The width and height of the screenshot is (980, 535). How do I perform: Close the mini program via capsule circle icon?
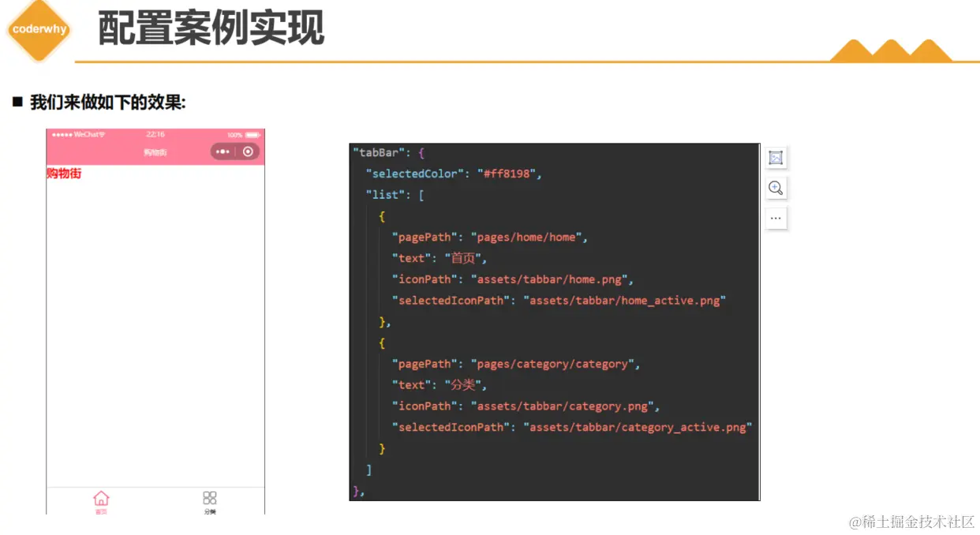click(248, 152)
